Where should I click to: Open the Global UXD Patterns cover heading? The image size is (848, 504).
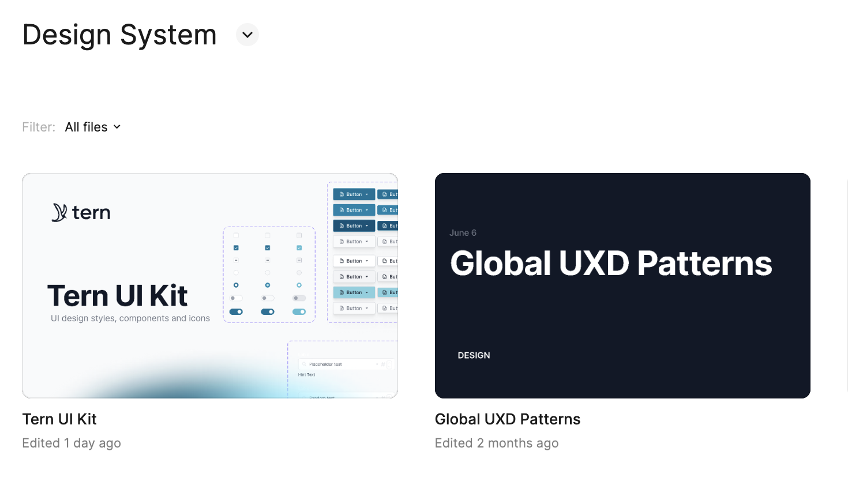pos(610,264)
